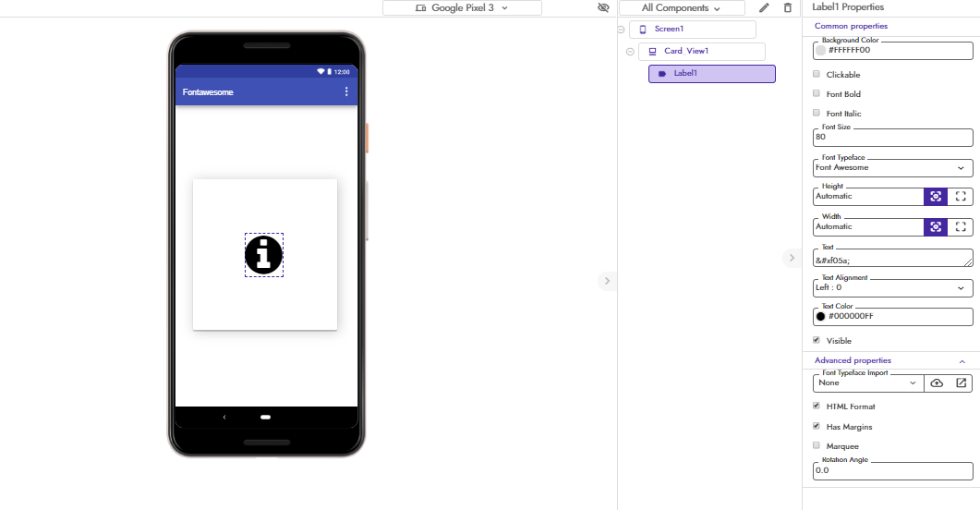Click the info icon label in phone preview
980x510 pixels.
264,255
